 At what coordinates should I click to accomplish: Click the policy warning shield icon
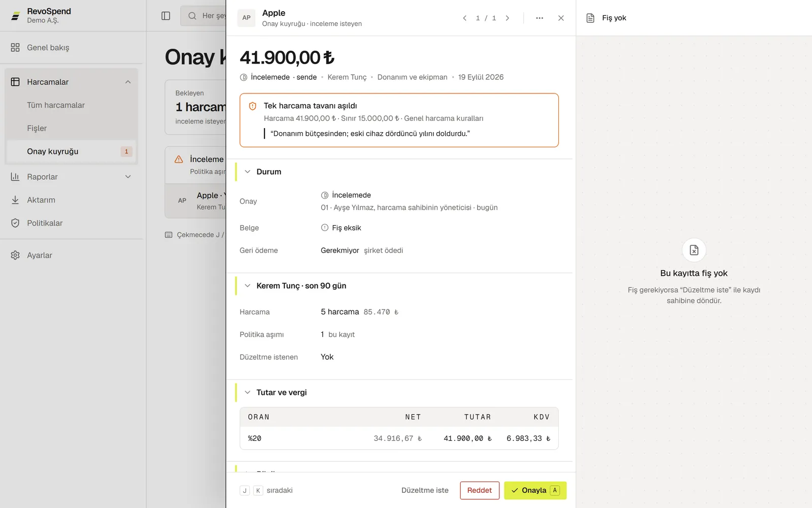pyautogui.click(x=253, y=106)
